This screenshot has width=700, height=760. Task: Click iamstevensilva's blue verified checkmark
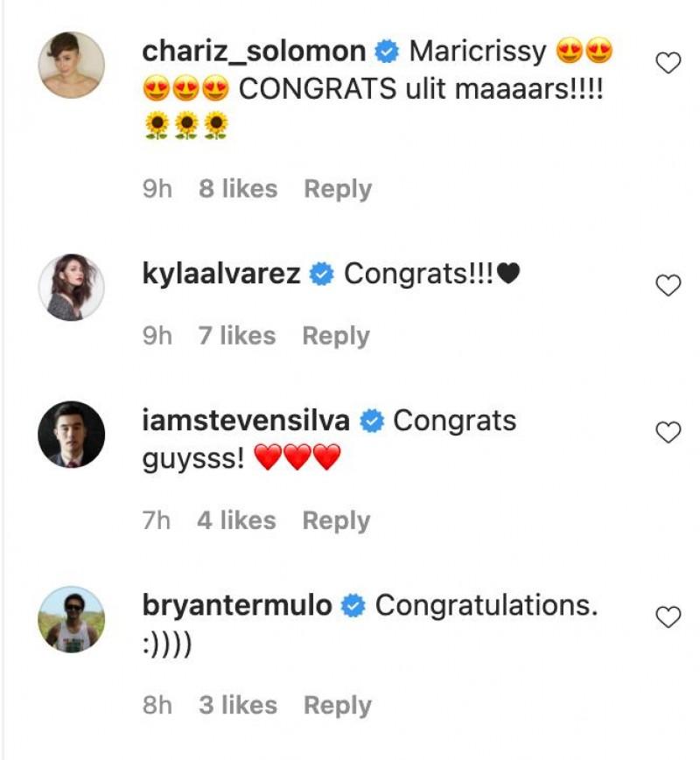point(372,422)
